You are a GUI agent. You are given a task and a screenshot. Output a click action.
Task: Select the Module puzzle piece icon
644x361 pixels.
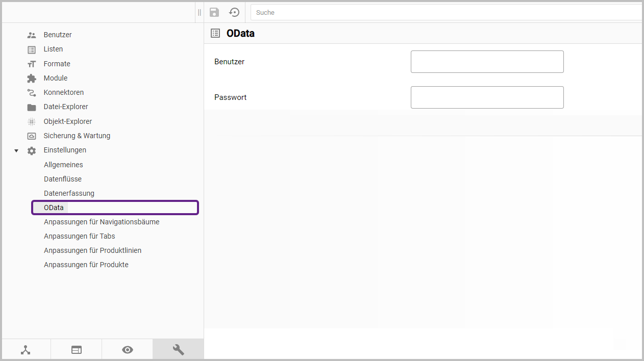click(32, 79)
